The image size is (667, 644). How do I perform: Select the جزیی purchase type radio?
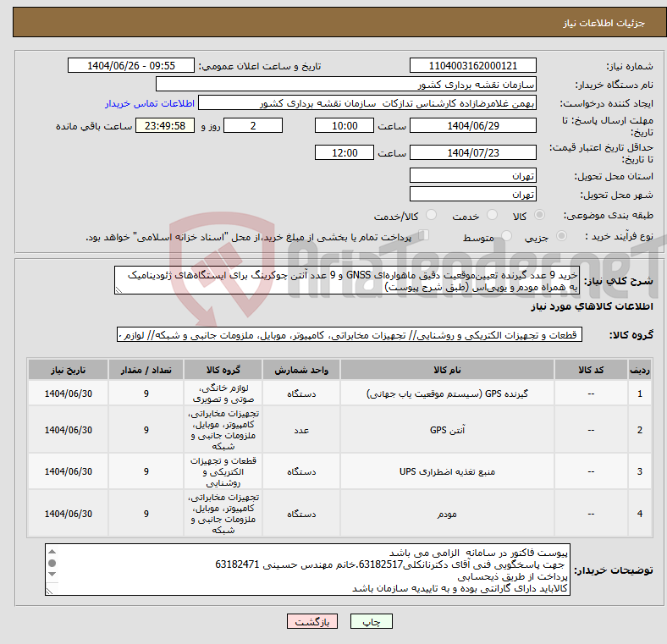(561, 235)
